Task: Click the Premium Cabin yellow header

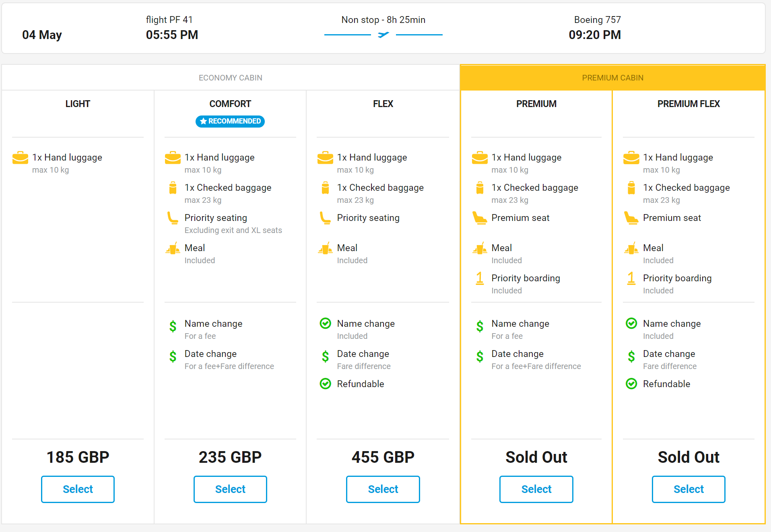Action: (x=612, y=78)
